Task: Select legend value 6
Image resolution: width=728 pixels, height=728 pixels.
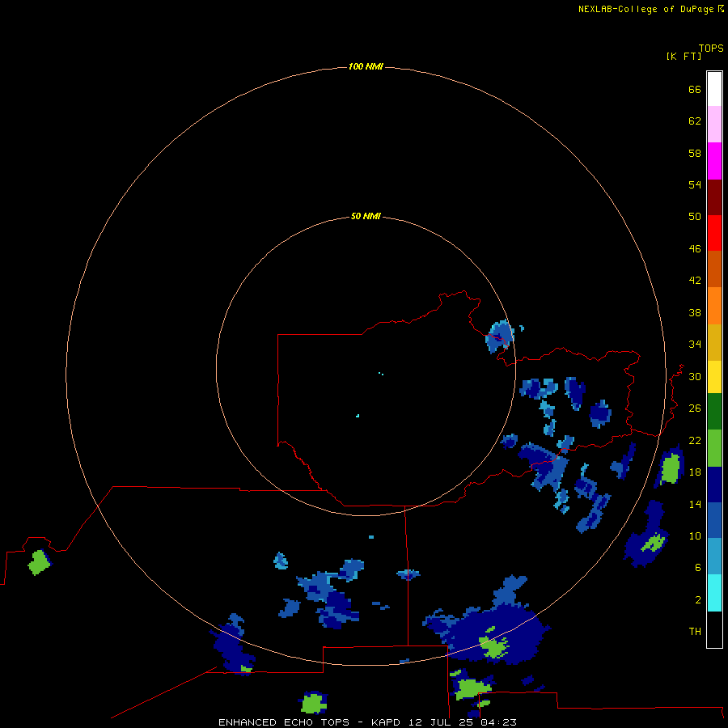Action: [x=697, y=567]
